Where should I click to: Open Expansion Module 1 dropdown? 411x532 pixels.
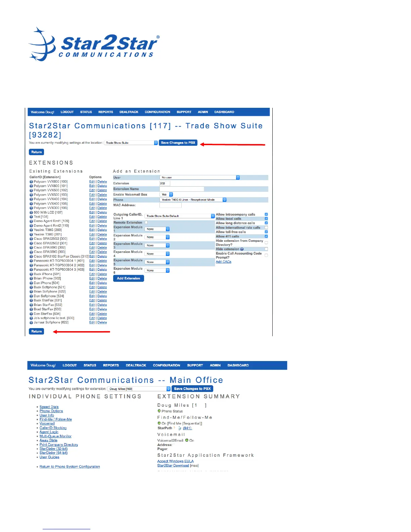pyautogui.click(x=157, y=229)
